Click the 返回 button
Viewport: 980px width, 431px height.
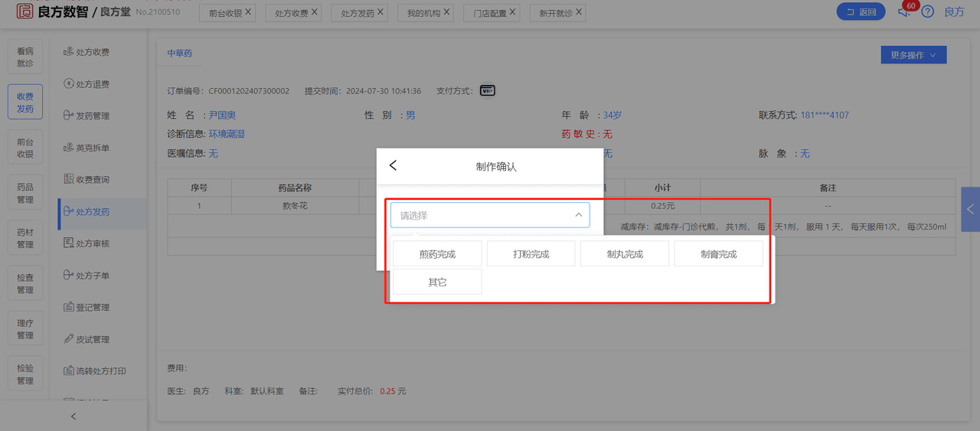click(x=861, y=11)
